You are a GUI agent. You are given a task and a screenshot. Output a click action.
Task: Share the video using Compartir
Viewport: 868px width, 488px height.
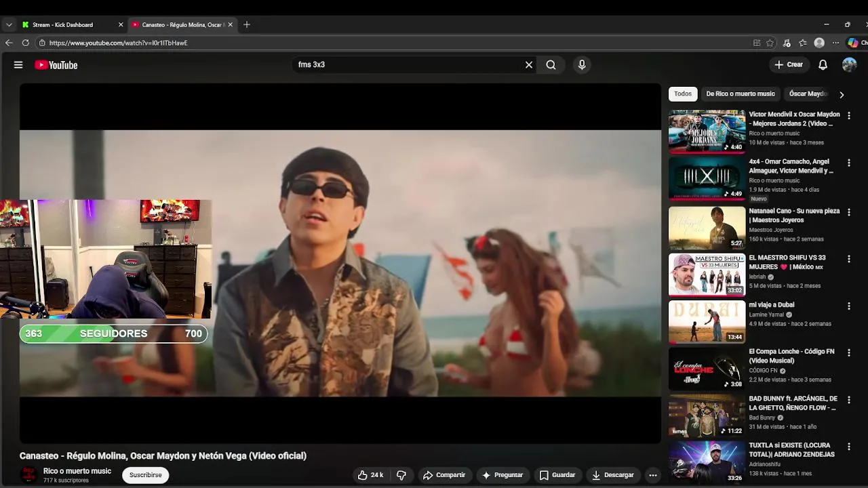point(444,475)
